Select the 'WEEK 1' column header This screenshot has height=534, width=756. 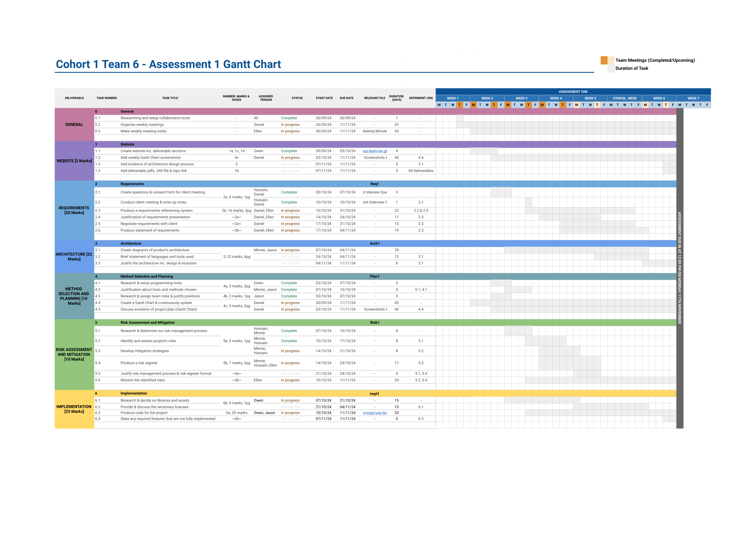pyautogui.click(x=453, y=99)
